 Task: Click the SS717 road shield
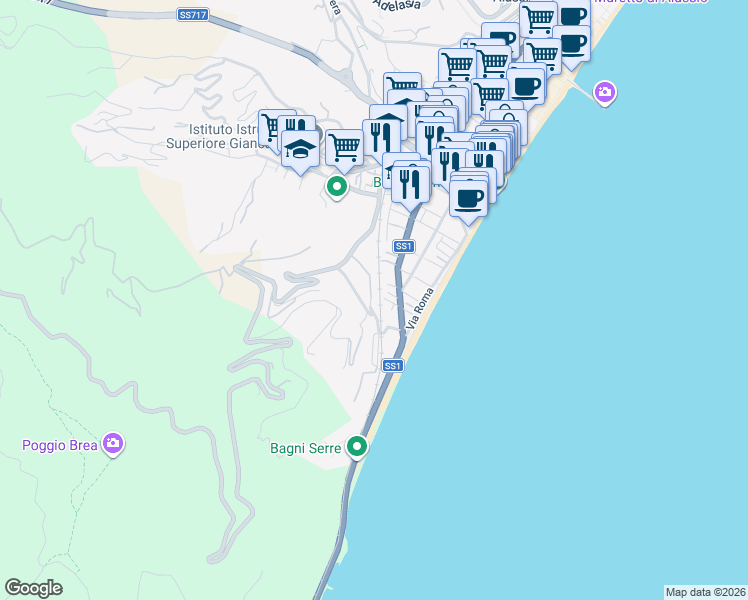[x=192, y=15]
